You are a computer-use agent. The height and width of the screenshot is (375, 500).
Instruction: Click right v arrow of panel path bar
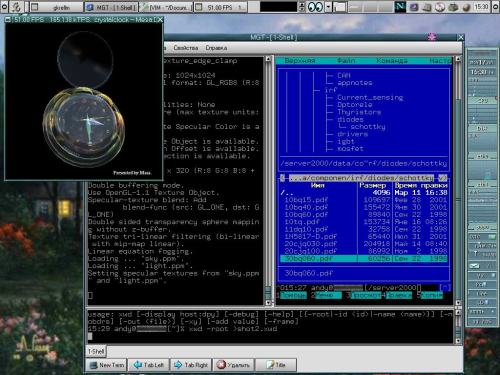click(x=442, y=178)
